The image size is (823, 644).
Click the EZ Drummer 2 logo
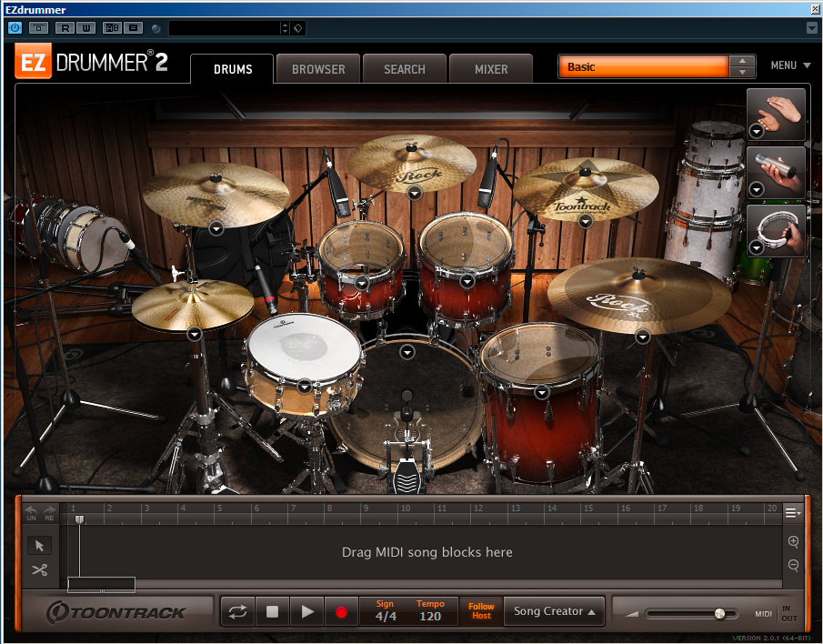[91, 62]
